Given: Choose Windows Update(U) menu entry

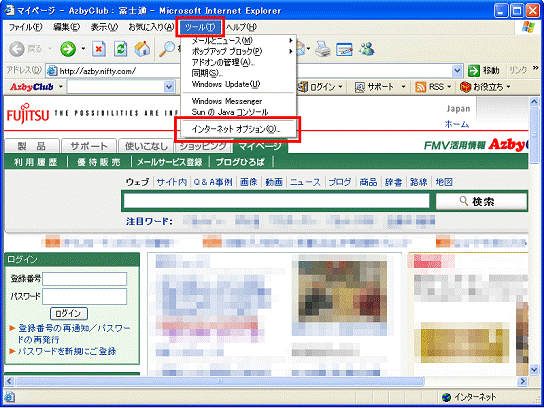Looking at the screenshot, I should pos(239,84).
